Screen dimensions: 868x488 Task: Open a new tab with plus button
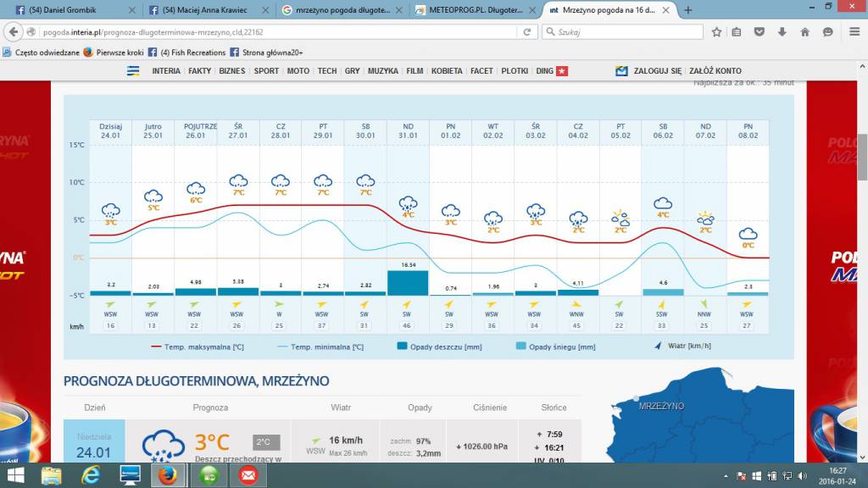tap(688, 10)
